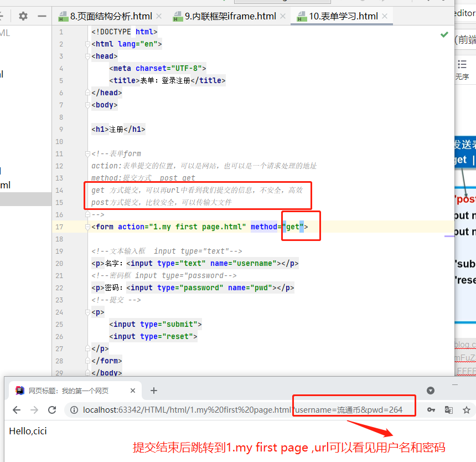Screen dimensions: 476x462
Task: Collapse the p tag fold on line 24
Action: tap(87, 312)
